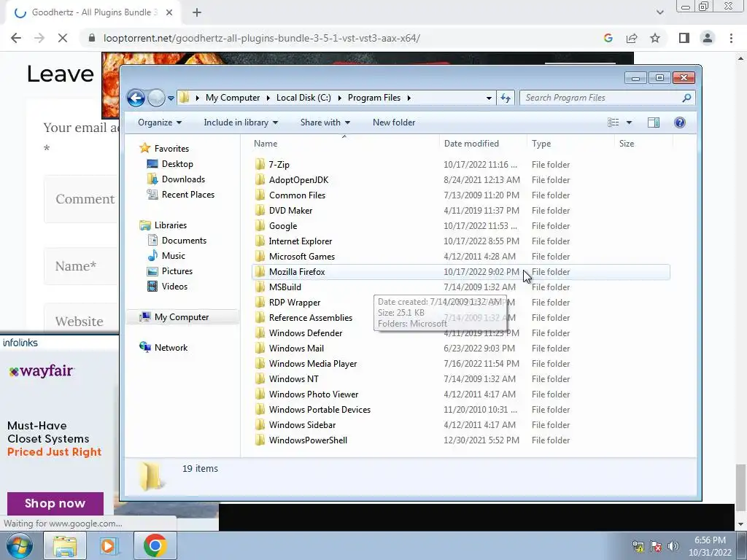Select the Windows Photo Viewer folder name

click(314, 394)
